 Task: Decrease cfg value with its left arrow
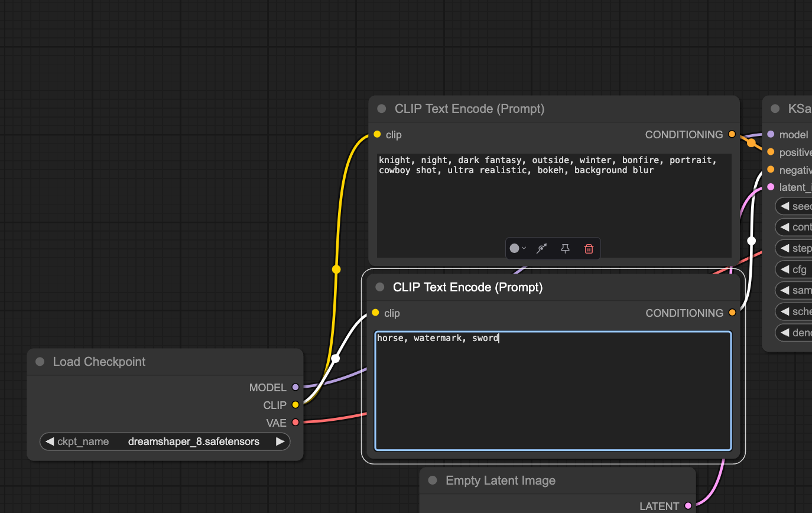pos(785,270)
